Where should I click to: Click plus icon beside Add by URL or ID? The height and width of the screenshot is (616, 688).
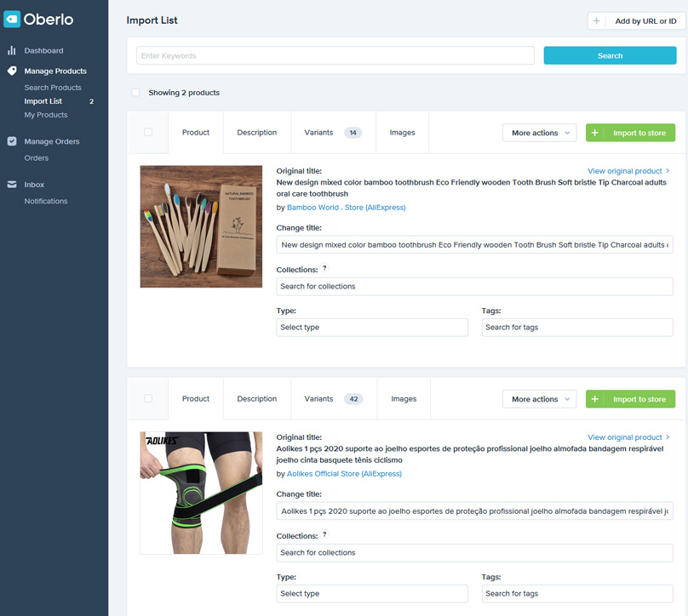point(597,21)
